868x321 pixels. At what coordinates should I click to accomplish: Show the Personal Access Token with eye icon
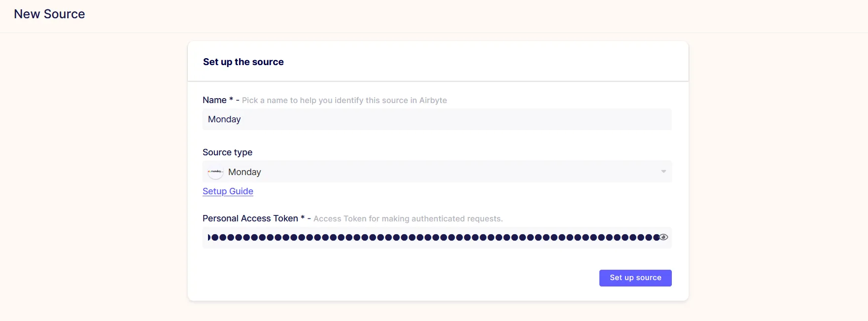tap(663, 237)
